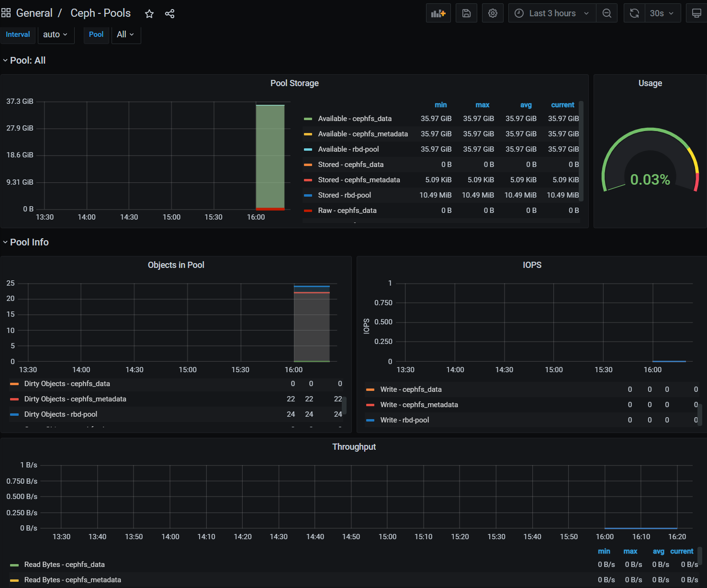Save the dashboard
This screenshot has width=707, height=588.
466,13
